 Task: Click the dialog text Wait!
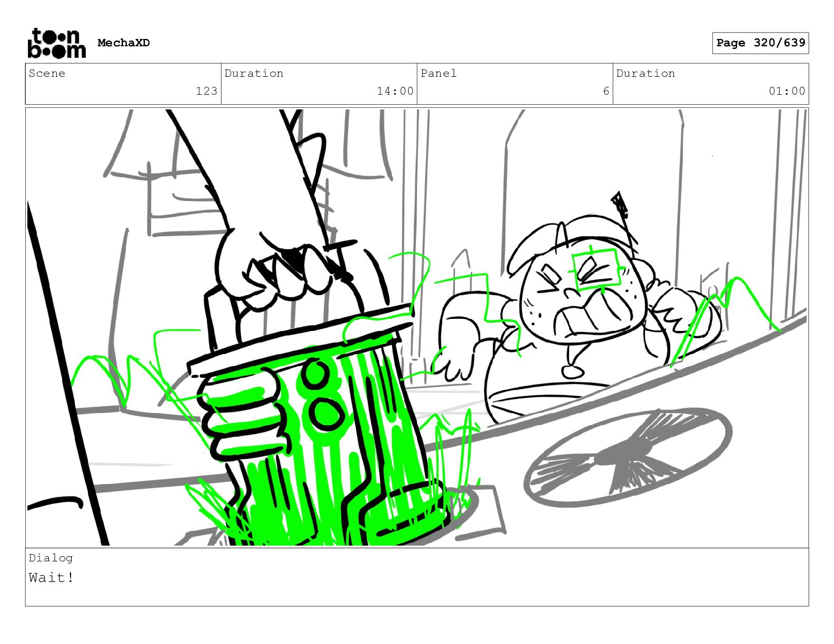tap(51, 578)
